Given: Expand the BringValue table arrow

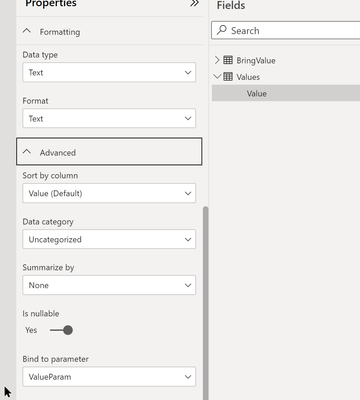Looking at the screenshot, I should click(217, 60).
